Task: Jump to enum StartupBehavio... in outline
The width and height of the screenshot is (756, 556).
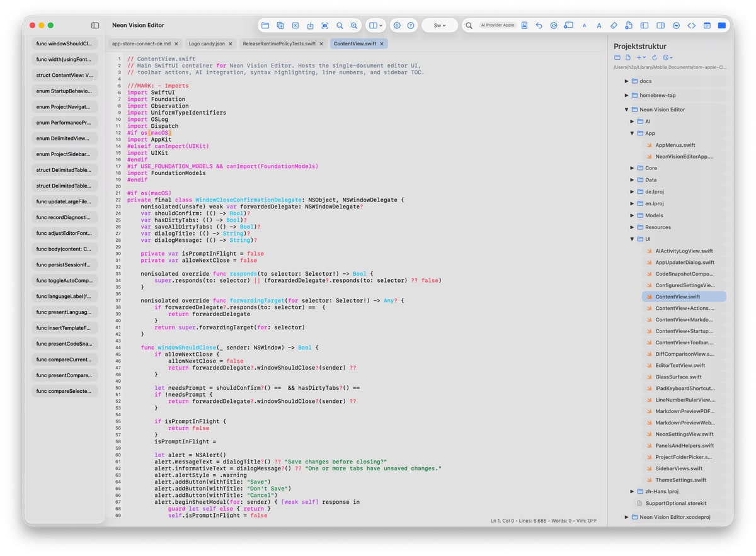Action: pyautogui.click(x=65, y=91)
